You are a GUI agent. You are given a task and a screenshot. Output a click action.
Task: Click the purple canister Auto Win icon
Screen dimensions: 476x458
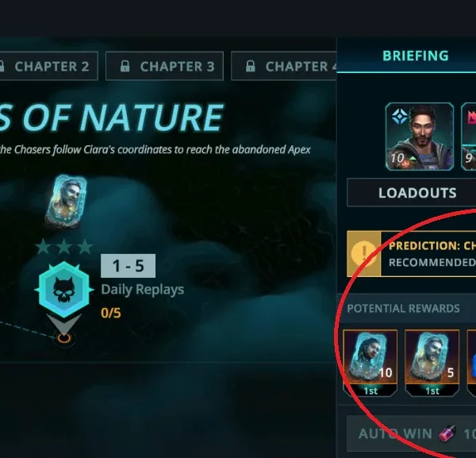coord(447,433)
